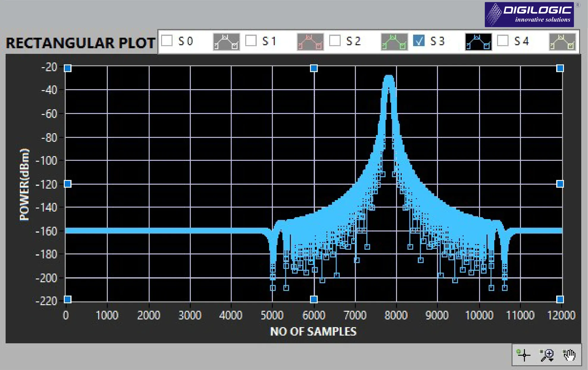Click the bottom-right blue resize handle
This screenshot has height=370, width=588.
[560, 299]
